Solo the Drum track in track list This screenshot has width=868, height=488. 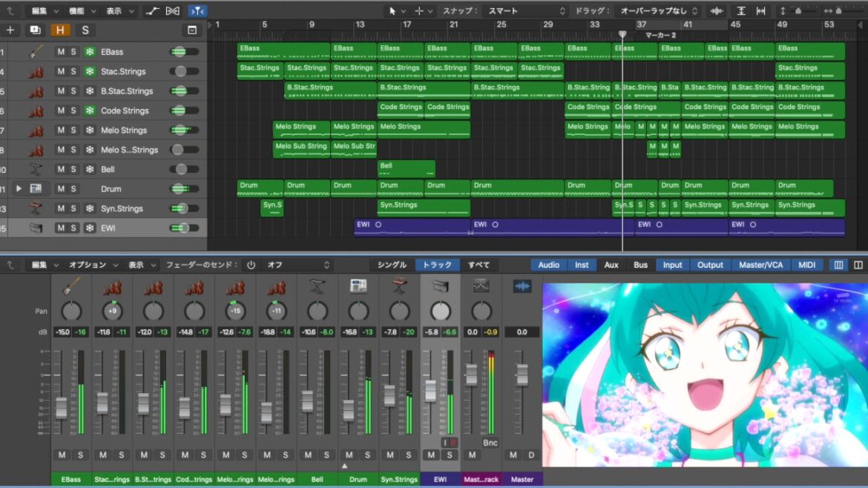click(73, 189)
